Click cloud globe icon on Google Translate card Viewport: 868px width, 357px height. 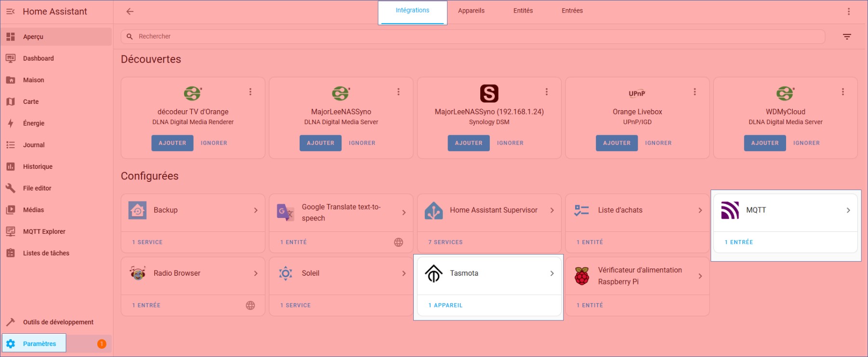coord(398,242)
